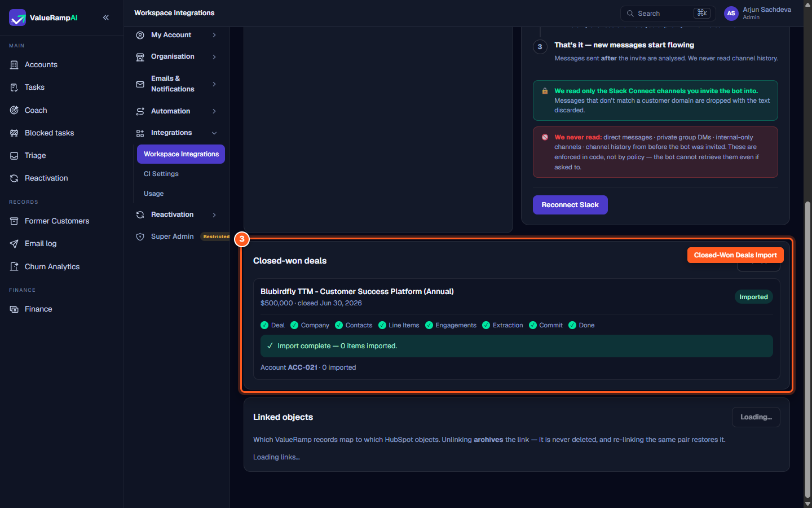Collapse the Integrations section chevron
The height and width of the screenshot is (508, 812).
[214, 133]
